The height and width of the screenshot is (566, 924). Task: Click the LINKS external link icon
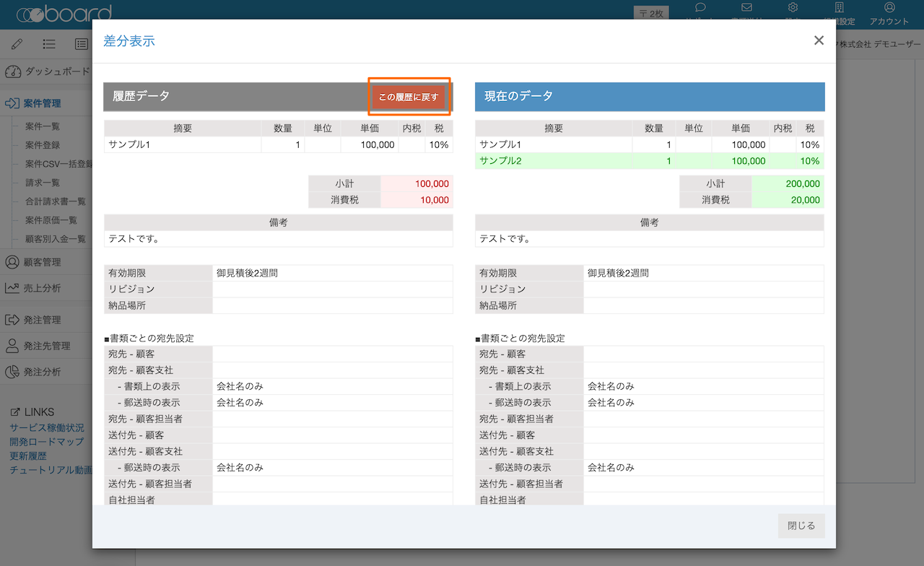click(15, 412)
